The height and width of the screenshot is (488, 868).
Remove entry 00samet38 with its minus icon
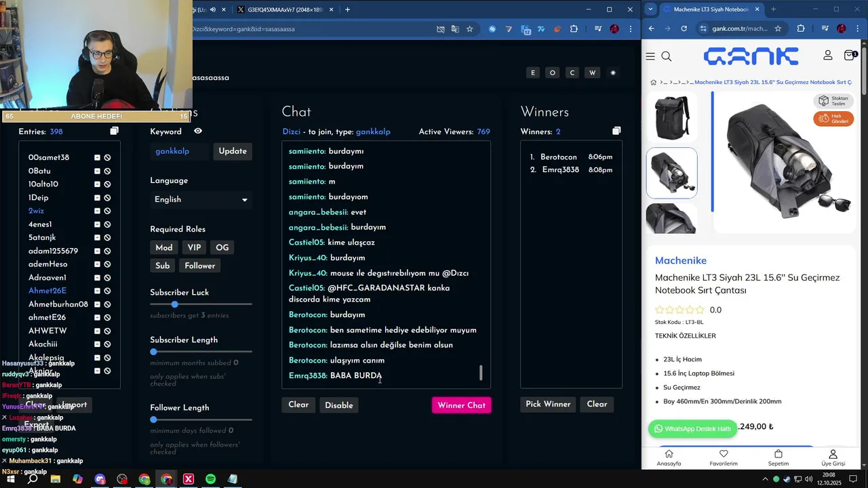point(97,157)
